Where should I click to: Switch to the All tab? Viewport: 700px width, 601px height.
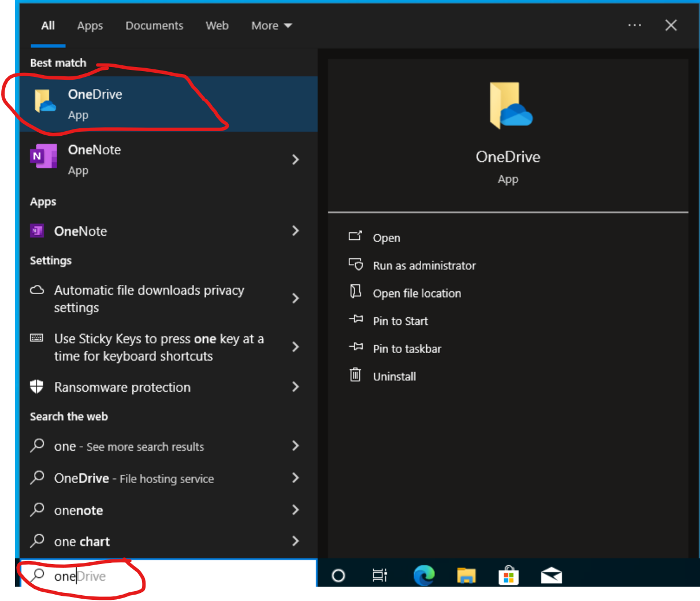[48, 25]
